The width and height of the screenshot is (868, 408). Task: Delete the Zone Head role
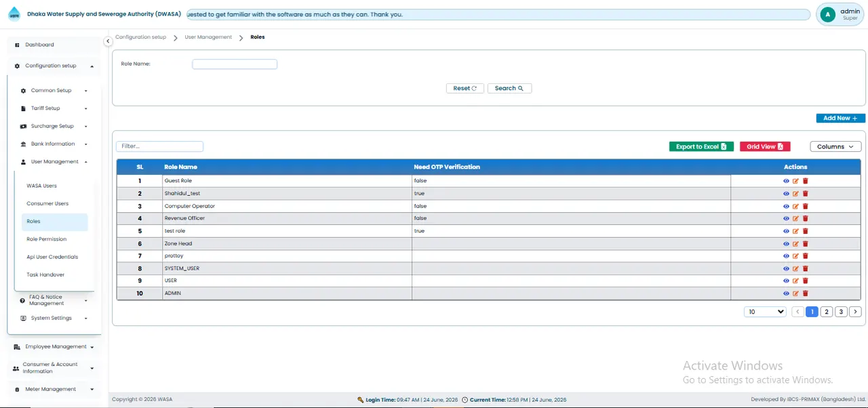pyautogui.click(x=806, y=243)
